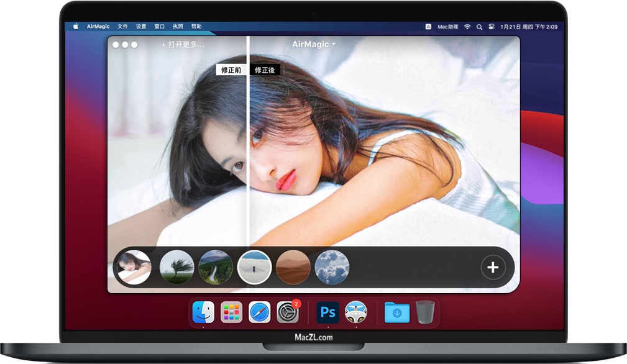Screen dimensions: 627x364
Task: Select the clouds photo thumbnail in the filmstrip
Action: pos(332,266)
